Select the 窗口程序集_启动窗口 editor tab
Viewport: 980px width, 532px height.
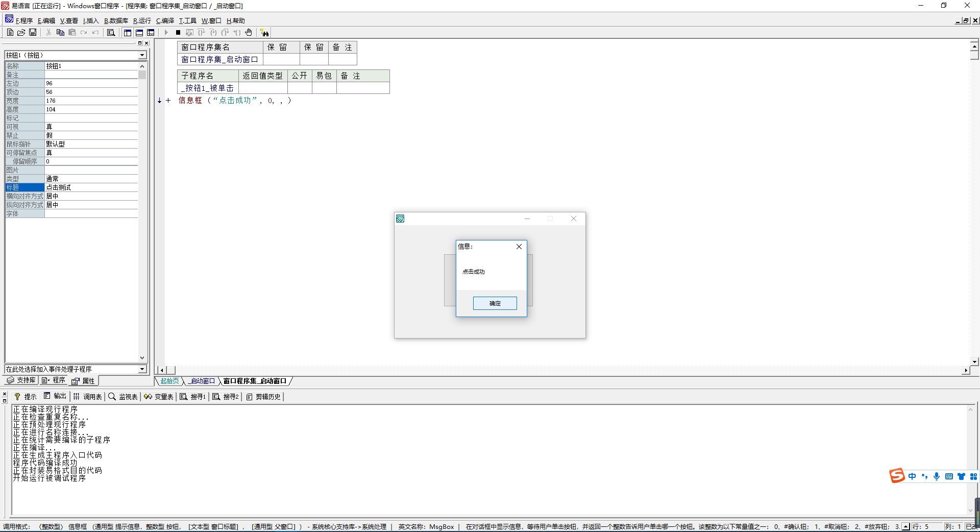[x=255, y=381]
